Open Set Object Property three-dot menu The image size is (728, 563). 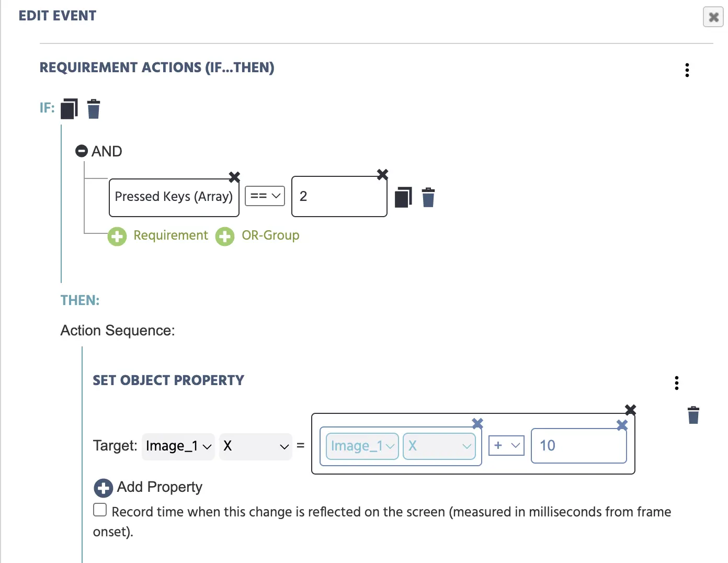pyautogui.click(x=677, y=383)
